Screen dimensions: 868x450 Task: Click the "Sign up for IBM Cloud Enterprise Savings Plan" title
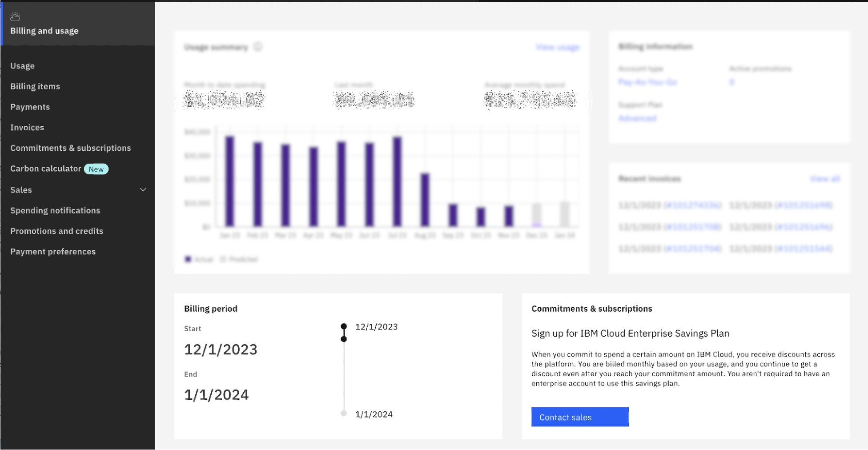tap(631, 333)
